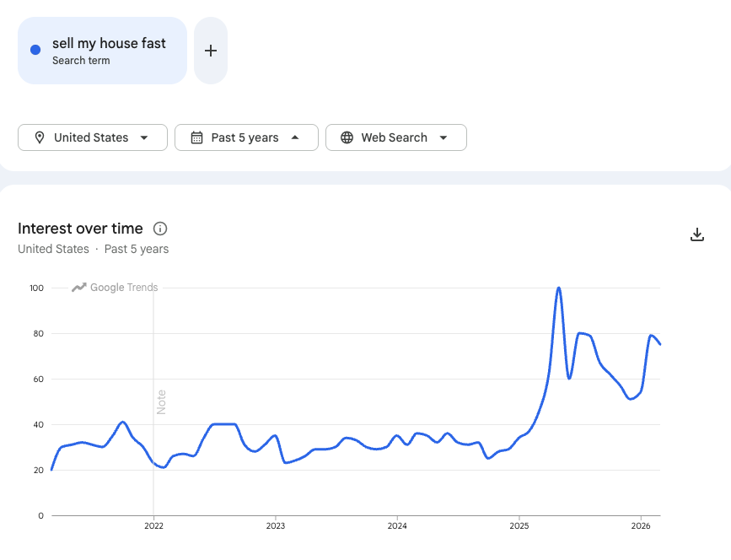Click the 2023 label on the x-axis

pyautogui.click(x=276, y=526)
